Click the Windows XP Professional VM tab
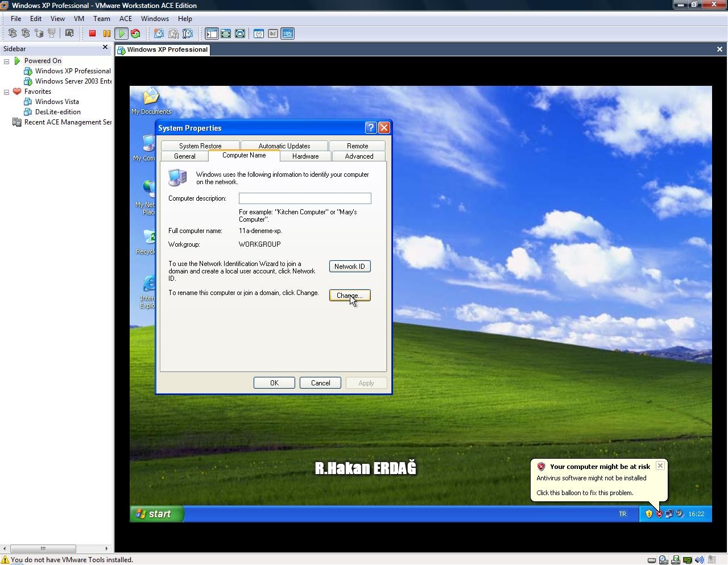Viewport: 728px width, 565px height. 163,49
